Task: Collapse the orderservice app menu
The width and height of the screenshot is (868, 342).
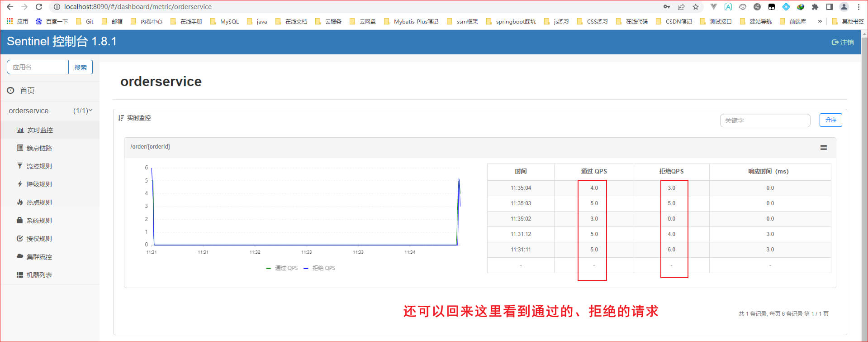Action: (50, 111)
